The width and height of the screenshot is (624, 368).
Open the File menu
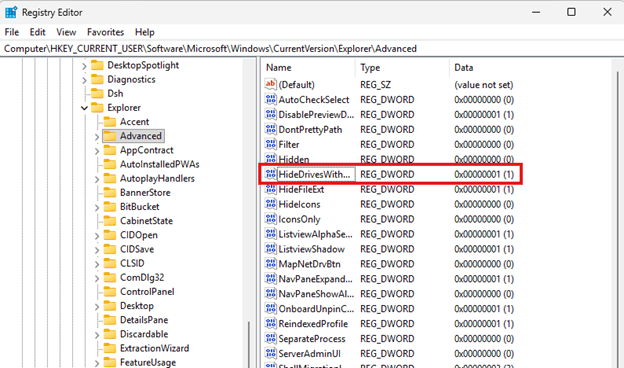click(x=12, y=32)
